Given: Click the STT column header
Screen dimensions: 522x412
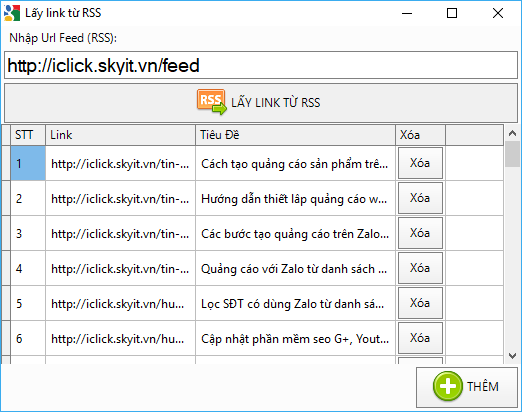Looking at the screenshot, I should tap(28, 135).
